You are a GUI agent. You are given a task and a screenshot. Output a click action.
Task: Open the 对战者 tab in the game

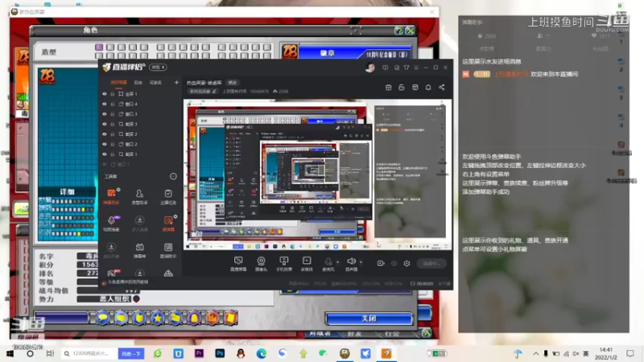pos(320,333)
